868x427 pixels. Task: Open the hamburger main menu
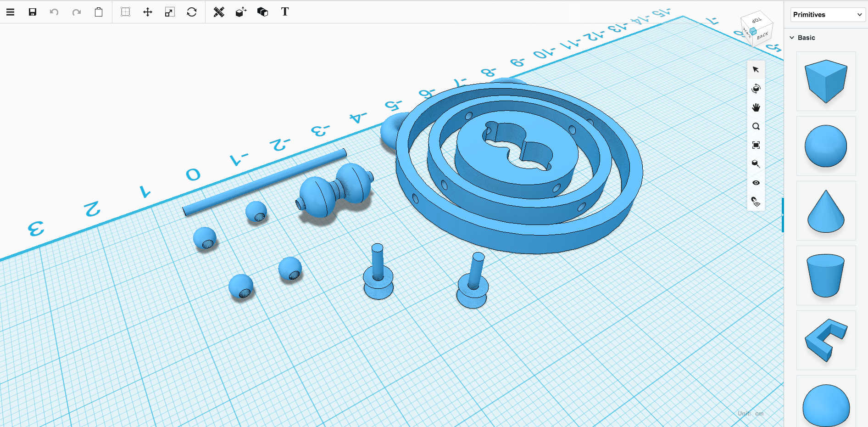[x=10, y=12]
